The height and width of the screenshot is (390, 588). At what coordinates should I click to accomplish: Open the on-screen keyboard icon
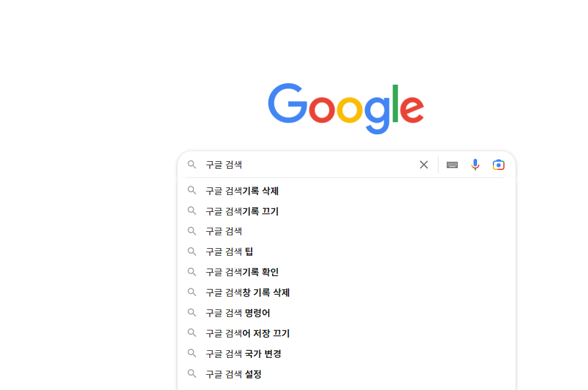[452, 165]
